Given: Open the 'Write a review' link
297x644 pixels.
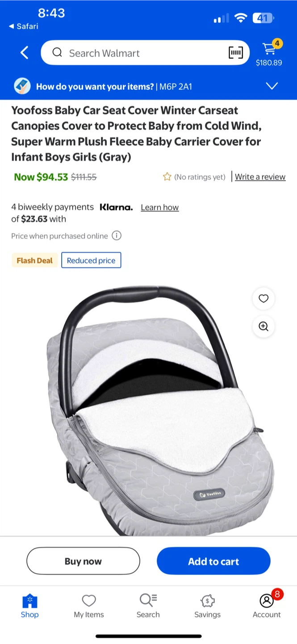Looking at the screenshot, I should coord(260,177).
